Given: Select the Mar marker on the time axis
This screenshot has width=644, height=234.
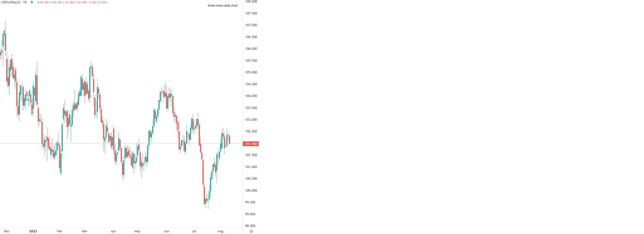Looking at the screenshot, I should [x=84, y=231].
